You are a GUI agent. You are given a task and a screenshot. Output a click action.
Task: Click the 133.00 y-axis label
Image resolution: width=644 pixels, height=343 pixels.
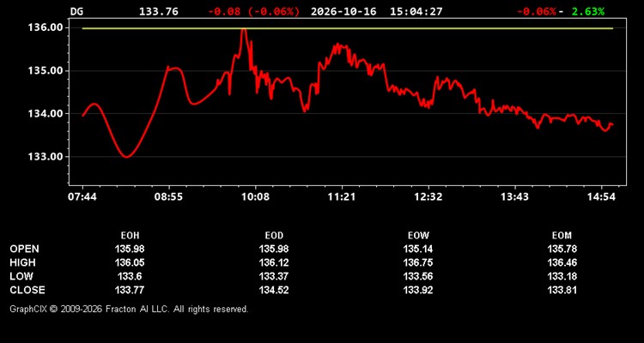point(45,157)
